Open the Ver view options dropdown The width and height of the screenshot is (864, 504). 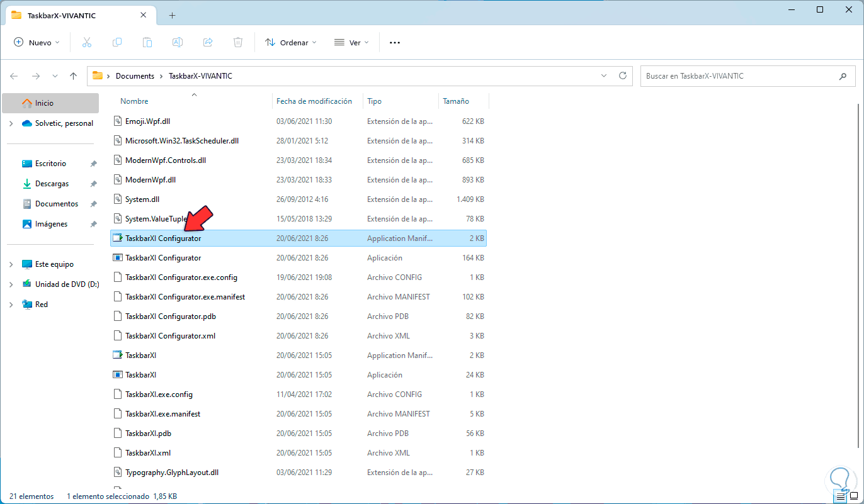click(x=351, y=42)
